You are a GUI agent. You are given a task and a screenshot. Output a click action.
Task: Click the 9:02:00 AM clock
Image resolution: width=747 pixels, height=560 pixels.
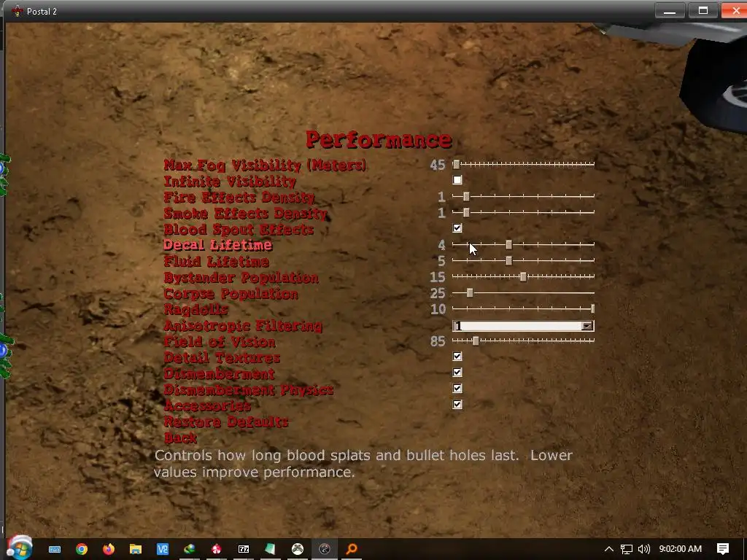click(681, 549)
